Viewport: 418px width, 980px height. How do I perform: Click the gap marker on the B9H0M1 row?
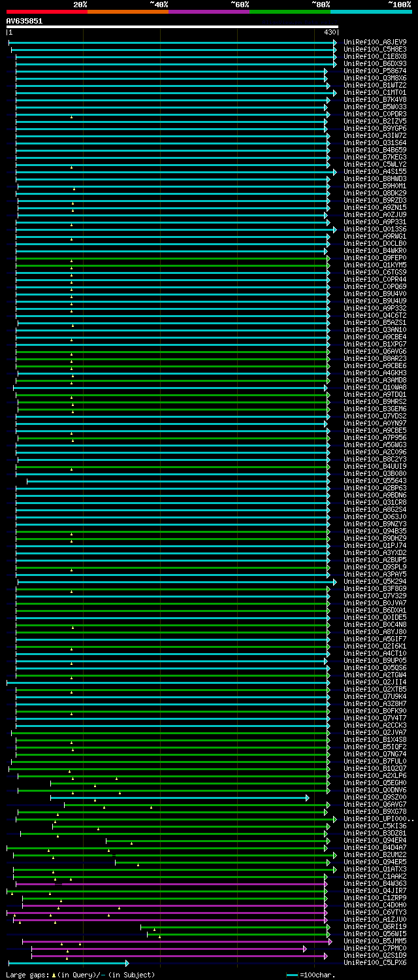point(74,189)
